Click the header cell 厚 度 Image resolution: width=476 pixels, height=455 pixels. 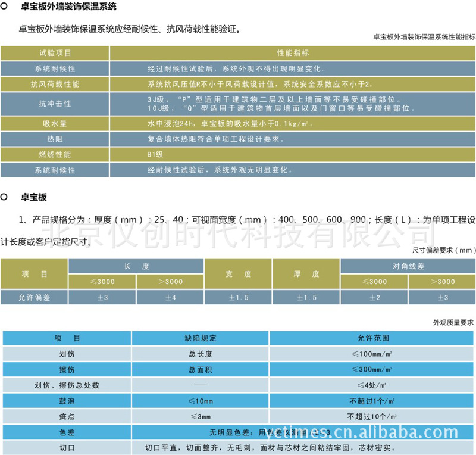tap(306, 274)
